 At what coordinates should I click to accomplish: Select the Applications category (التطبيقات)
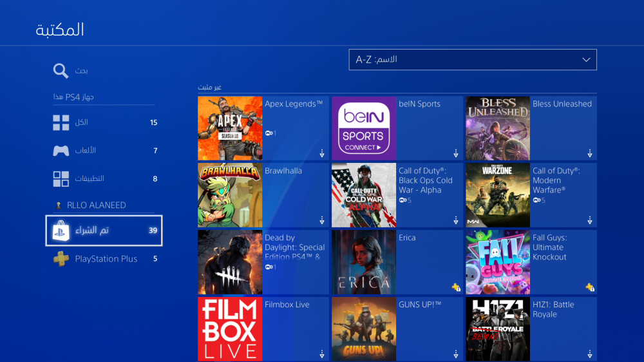pyautogui.click(x=104, y=178)
